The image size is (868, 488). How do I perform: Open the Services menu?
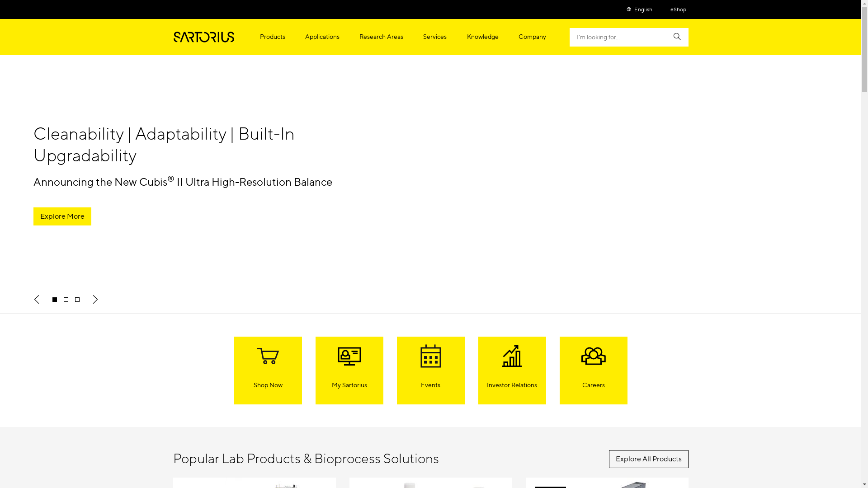tap(434, 37)
